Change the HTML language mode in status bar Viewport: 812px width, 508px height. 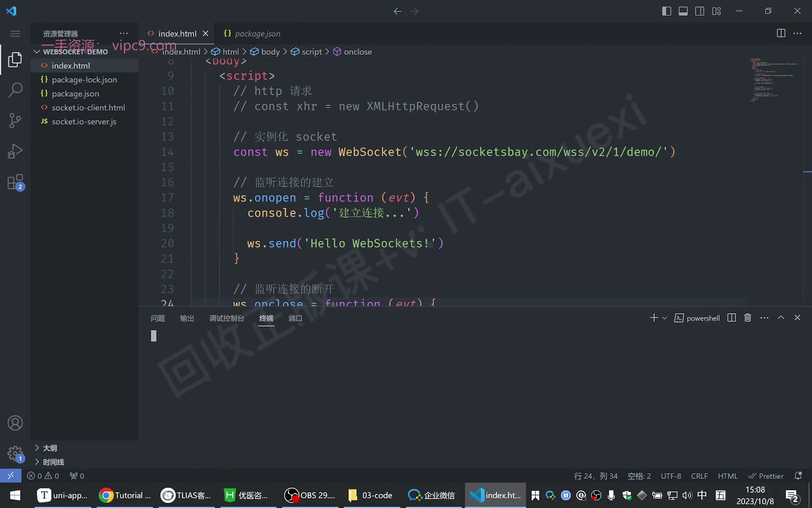727,476
